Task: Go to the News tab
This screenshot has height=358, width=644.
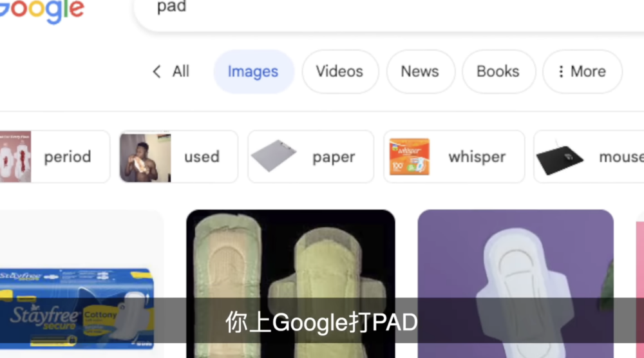Action: 420,71
